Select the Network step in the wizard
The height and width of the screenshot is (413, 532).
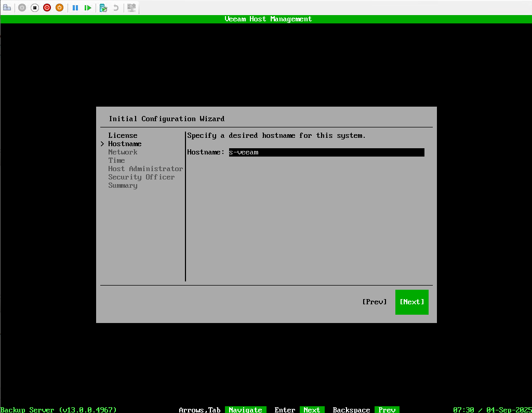[x=123, y=152]
